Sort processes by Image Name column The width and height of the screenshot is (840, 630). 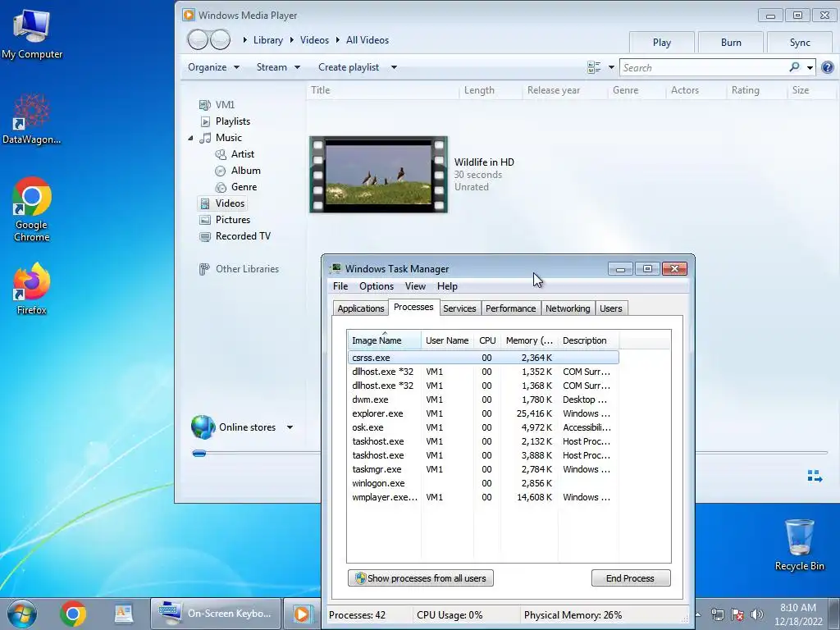click(384, 340)
